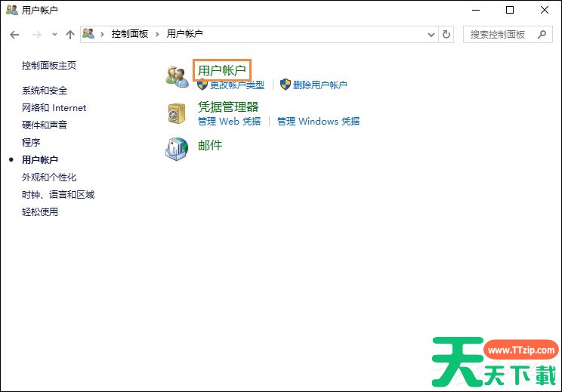Click the Mail (邮件) icon
The height and width of the screenshot is (392, 562).
(x=177, y=148)
